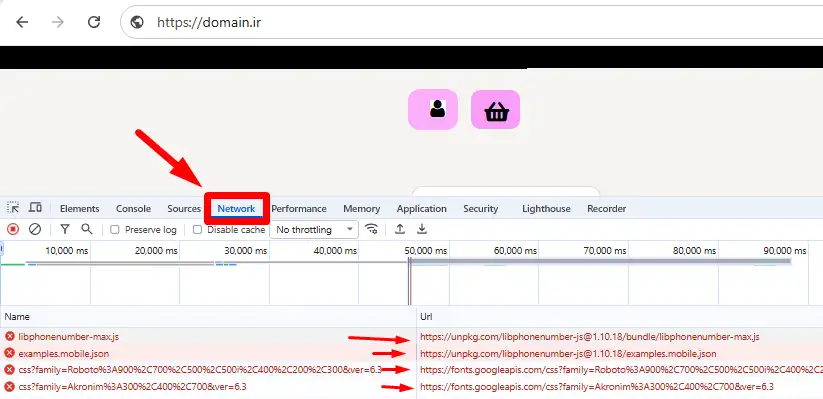Click the error icon beside css?family=Roboto

tap(9, 370)
